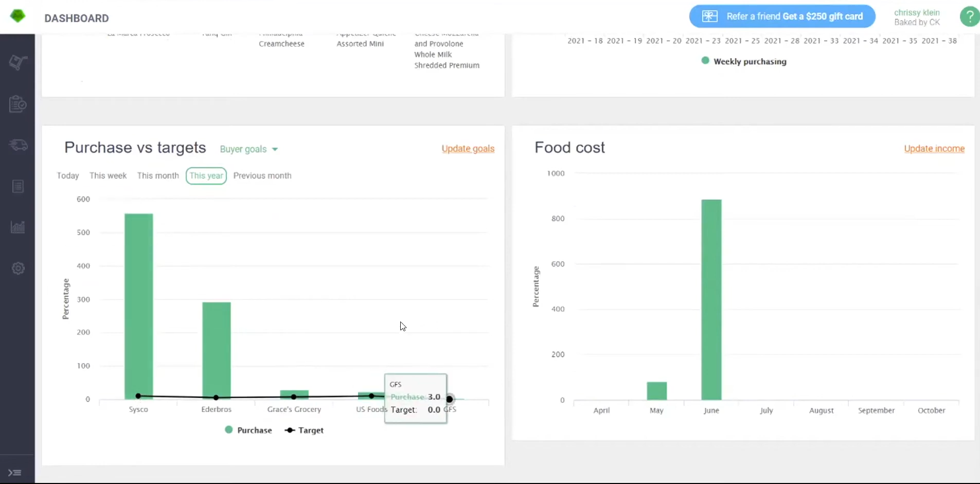
Task: Open chrissy klein account menu
Action: pos(917,17)
